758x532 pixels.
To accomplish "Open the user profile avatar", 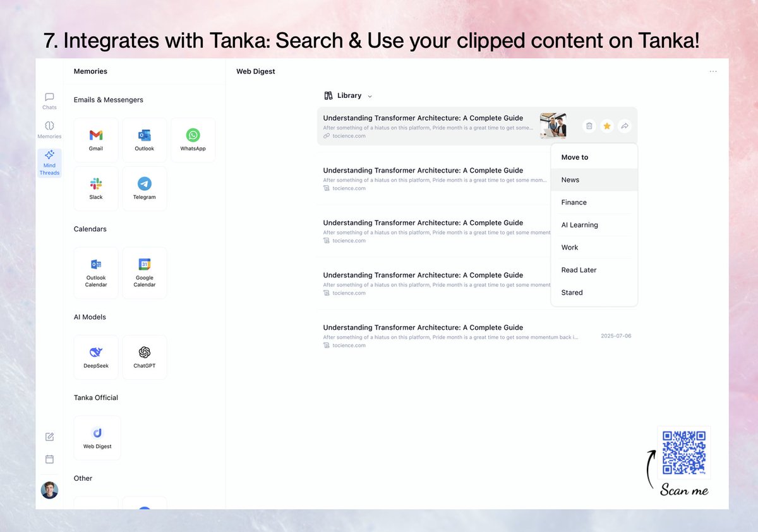I will pos(49,490).
